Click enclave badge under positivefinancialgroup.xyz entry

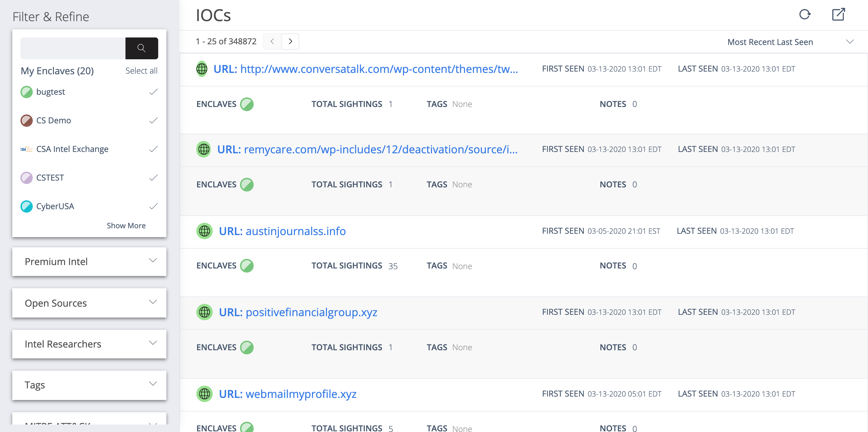(247, 348)
